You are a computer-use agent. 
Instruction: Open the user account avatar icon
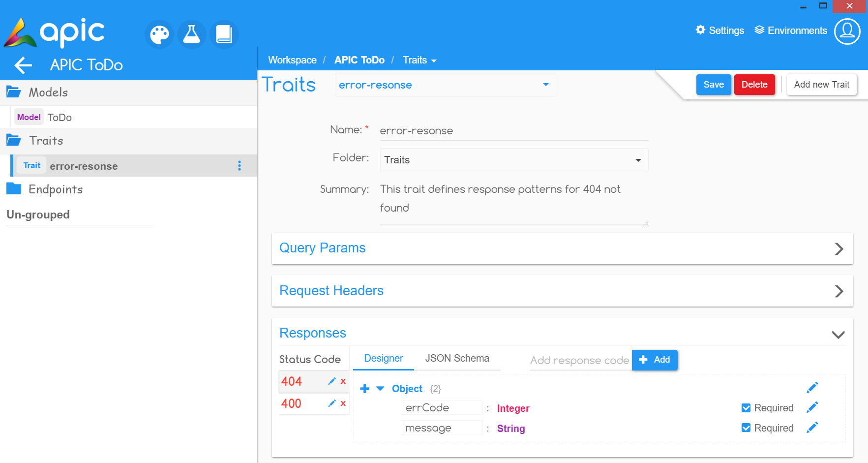(847, 31)
